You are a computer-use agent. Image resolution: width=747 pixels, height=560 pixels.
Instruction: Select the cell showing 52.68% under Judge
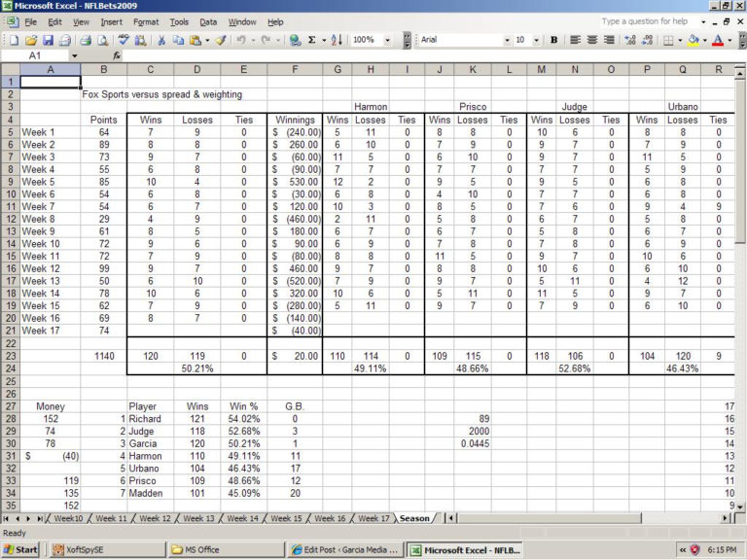pyautogui.click(x=574, y=368)
